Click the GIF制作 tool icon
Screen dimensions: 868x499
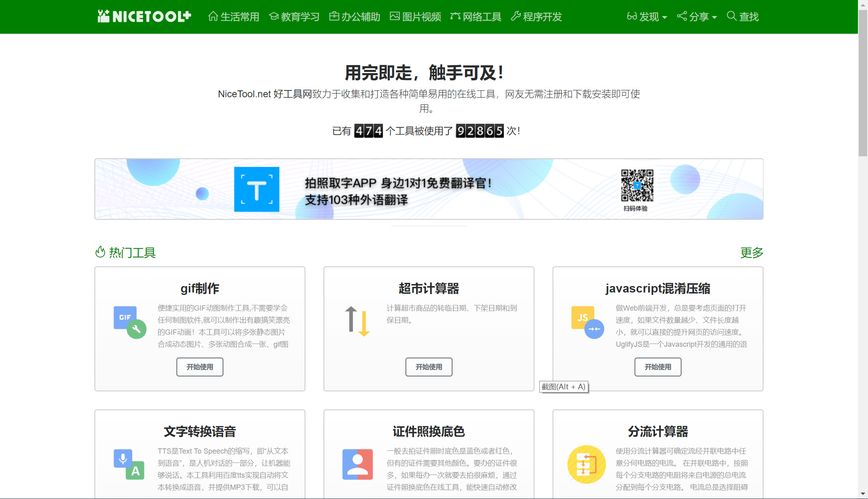coord(130,322)
